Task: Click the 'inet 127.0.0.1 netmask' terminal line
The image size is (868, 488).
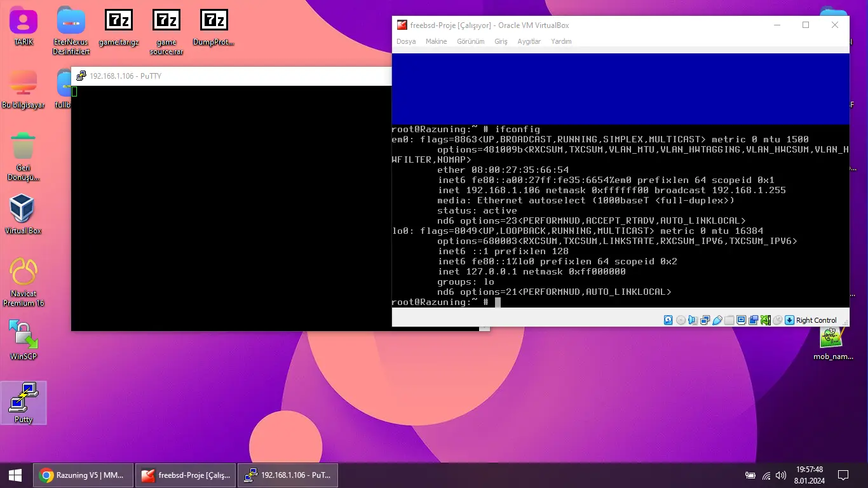Action: pyautogui.click(x=531, y=272)
